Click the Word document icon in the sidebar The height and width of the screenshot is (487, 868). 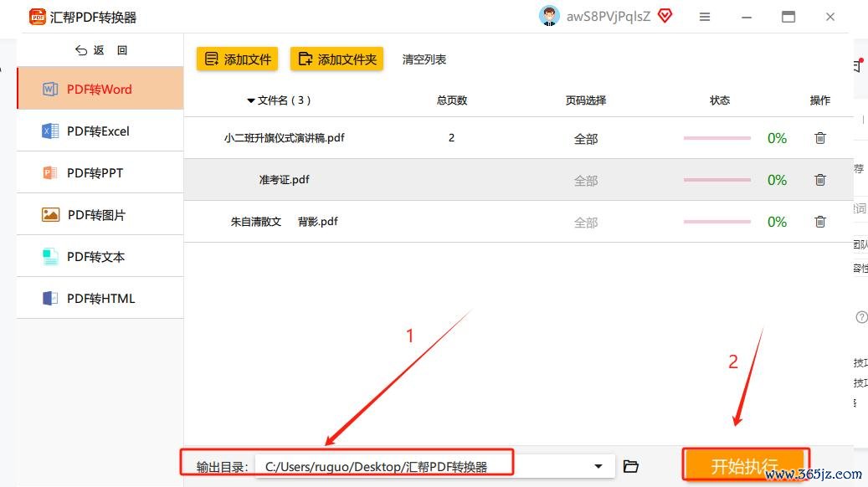(x=50, y=89)
